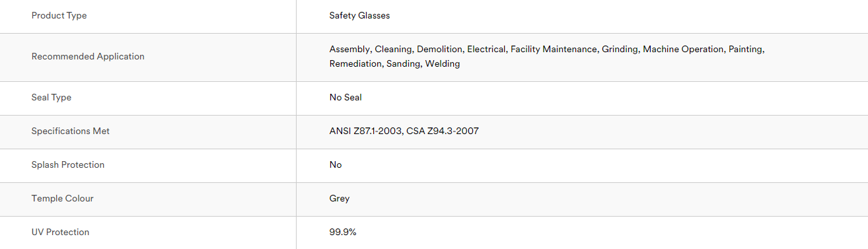
Task: Click the Specifications Met label
Action: pos(71,131)
